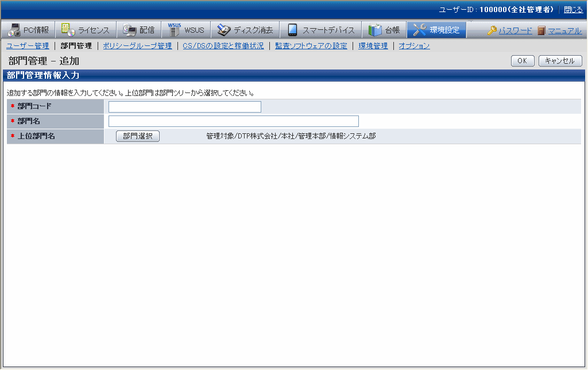
Task: Open the 配信 tab
Action: (x=139, y=30)
